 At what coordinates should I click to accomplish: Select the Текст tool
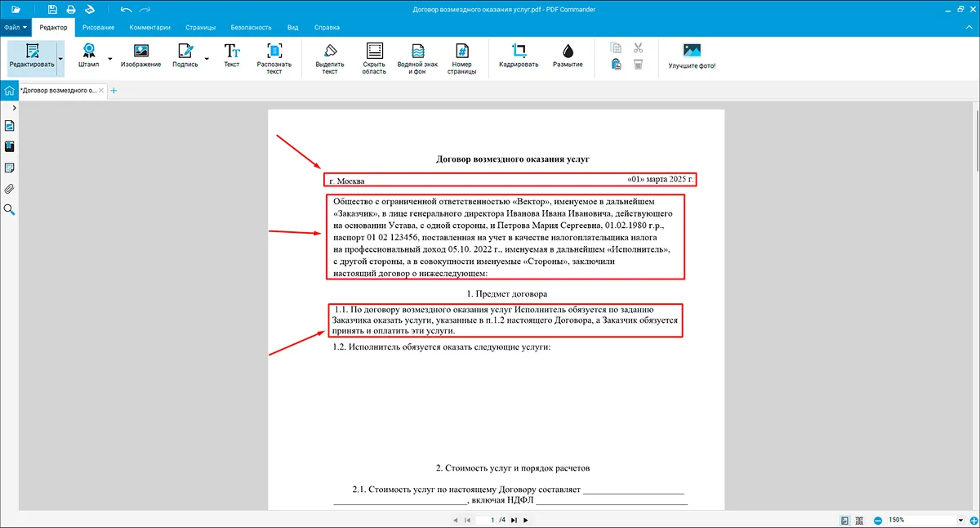click(x=232, y=57)
